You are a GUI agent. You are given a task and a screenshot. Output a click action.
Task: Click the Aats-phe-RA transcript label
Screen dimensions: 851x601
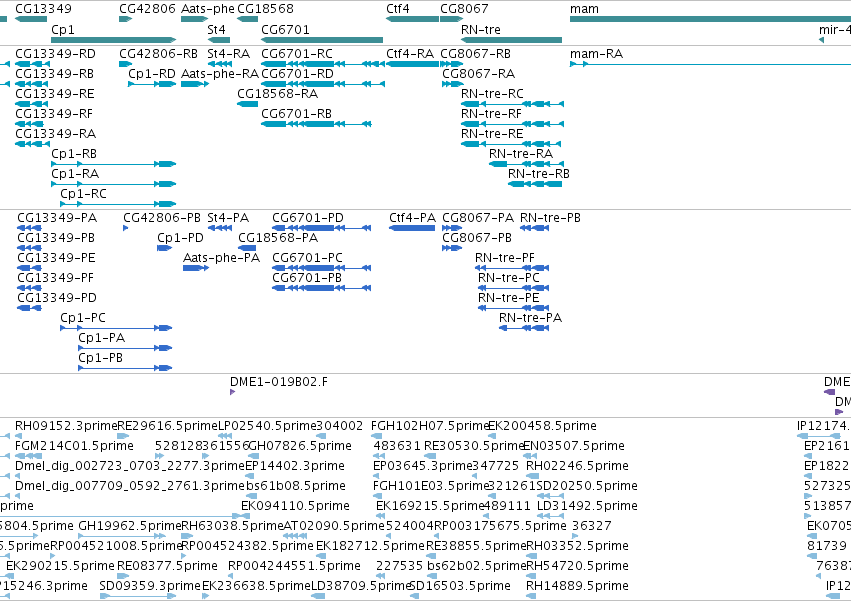(220, 74)
